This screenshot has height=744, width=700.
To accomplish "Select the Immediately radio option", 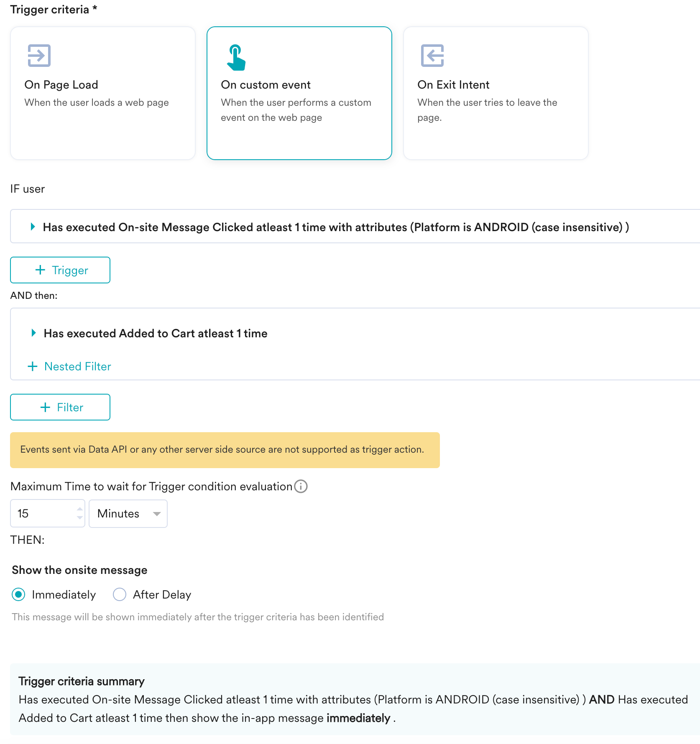I will coord(18,594).
